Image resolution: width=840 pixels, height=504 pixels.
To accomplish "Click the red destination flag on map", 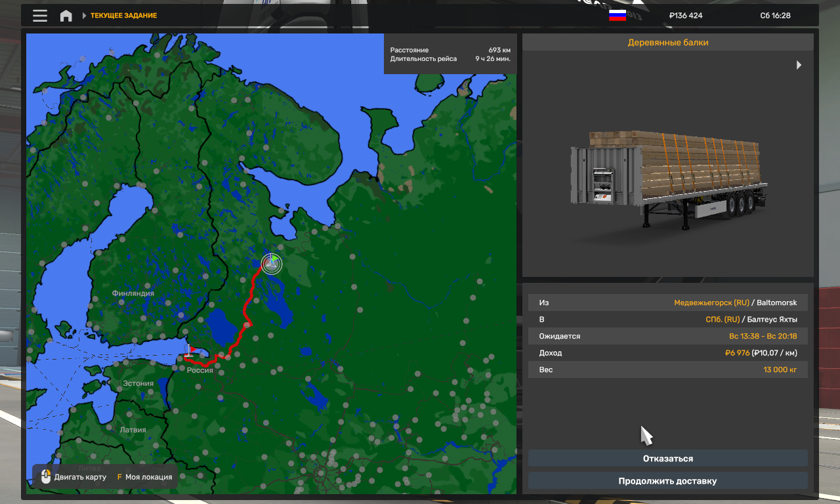I will [190, 351].
